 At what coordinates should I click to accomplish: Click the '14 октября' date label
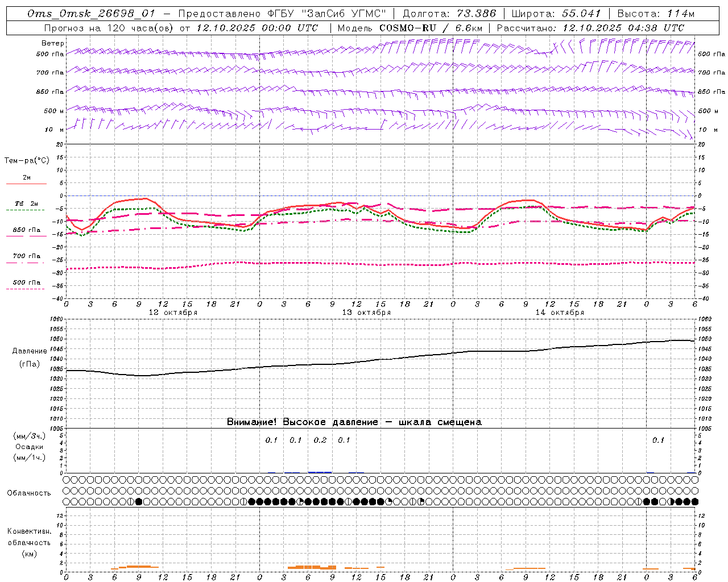point(560,313)
